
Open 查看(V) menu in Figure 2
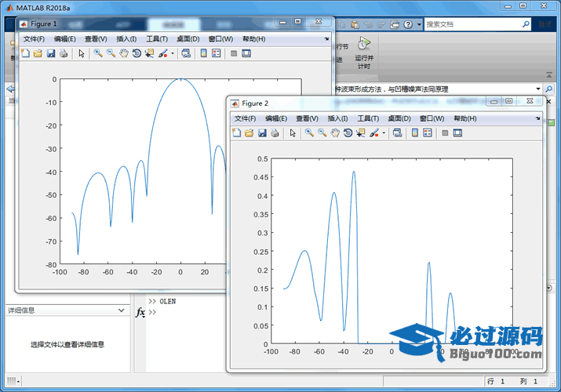307,118
